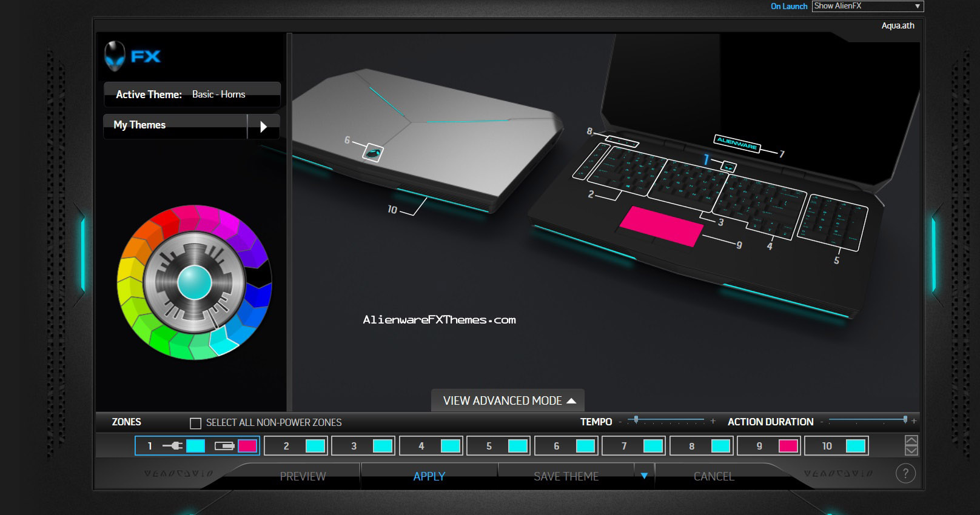Image resolution: width=980 pixels, height=515 pixels.
Task: Click zone 1 cyan AC color swatch
Action: pyautogui.click(x=195, y=446)
